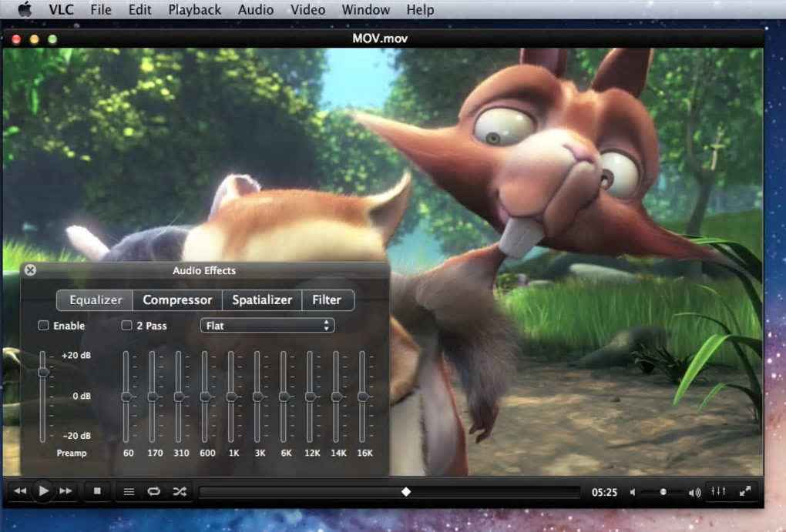Click the 310 Hz band slider
Screen dimensions: 786x532
(x=179, y=396)
